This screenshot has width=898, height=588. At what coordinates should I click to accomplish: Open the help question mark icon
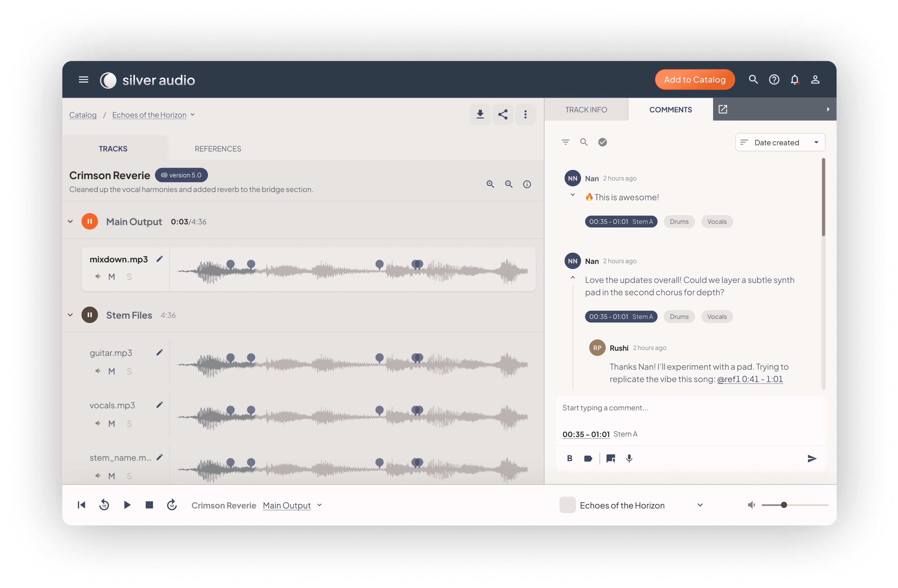(x=774, y=80)
